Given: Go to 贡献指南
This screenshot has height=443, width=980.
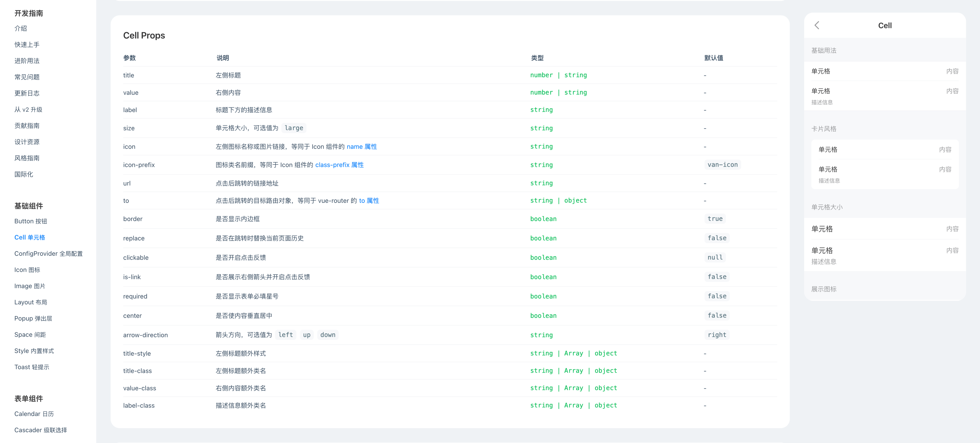Looking at the screenshot, I should (27, 126).
